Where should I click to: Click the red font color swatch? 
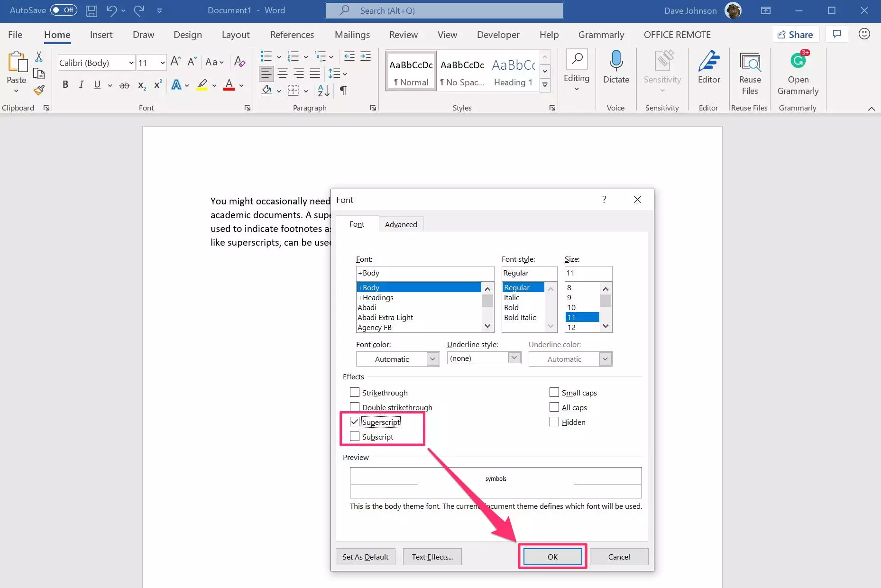[229, 85]
